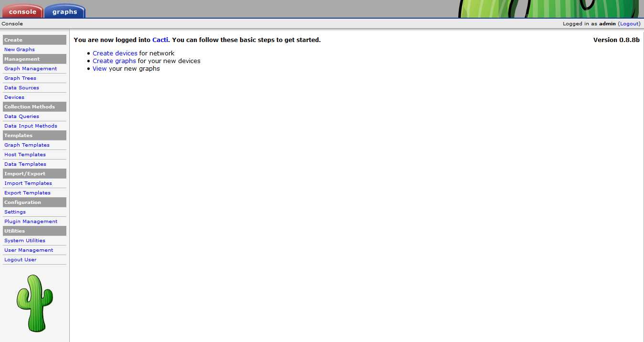Open Graph Templates

click(x=27, y=145)
